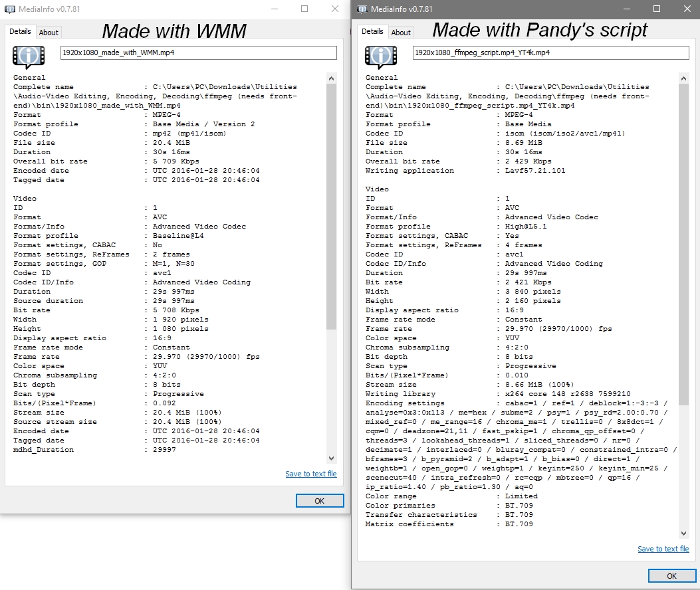Click the MediaInfo logo in the WMM window
Viewport: 700px width, 590px height.
click(29, 57)
